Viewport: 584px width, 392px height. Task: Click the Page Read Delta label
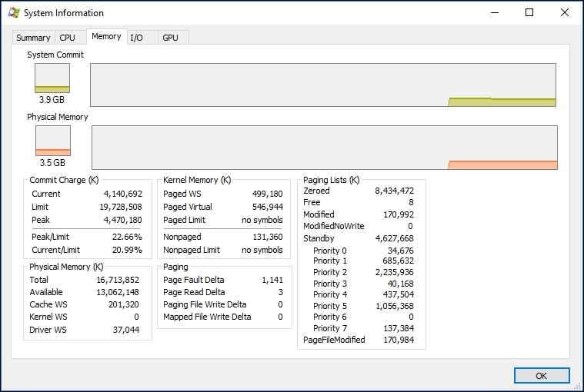(194, 292)
